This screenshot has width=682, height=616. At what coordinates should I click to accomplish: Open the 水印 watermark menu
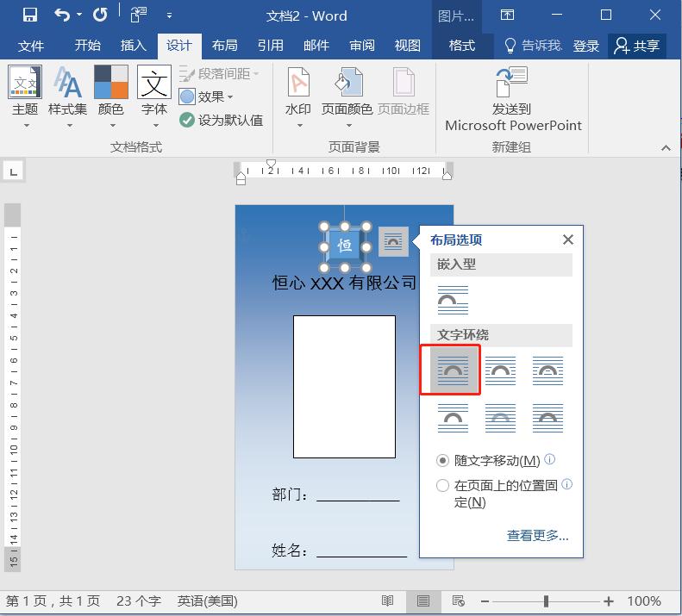(x=298, y=96)
